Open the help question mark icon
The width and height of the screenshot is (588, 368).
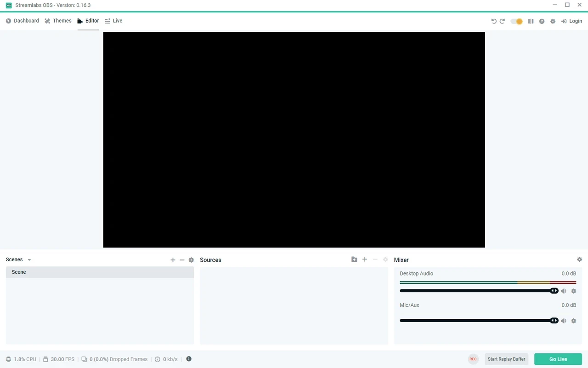[x=542, y=21]
